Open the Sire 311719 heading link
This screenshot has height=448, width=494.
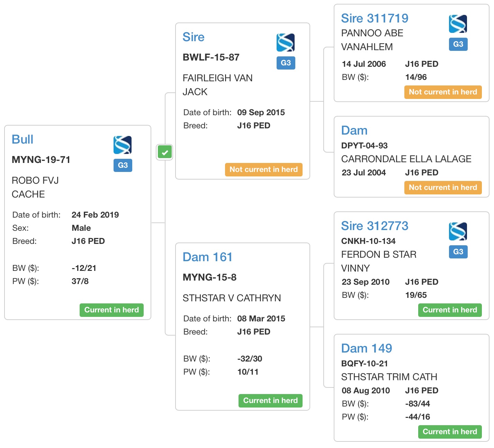pyautogui.click(x=375, y=18)
